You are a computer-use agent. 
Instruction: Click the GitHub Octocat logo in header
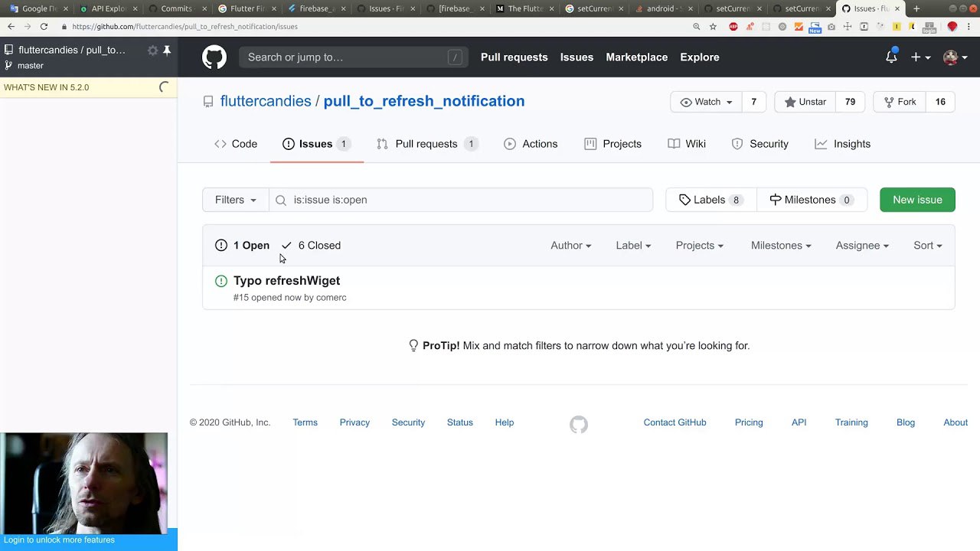[x=214, y=57]
